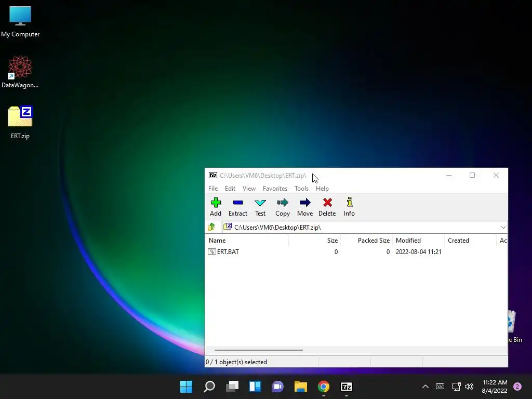The width and height of the screenshot is (532, 399).
Task: Click the 7z logo in the title bar
Action: click(212, 176)
